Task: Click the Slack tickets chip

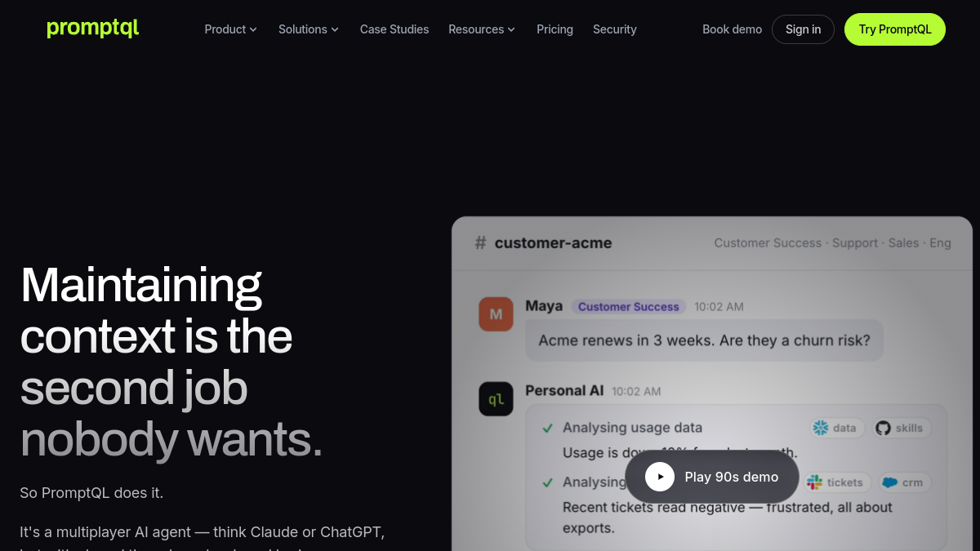Action: (838, 482)
